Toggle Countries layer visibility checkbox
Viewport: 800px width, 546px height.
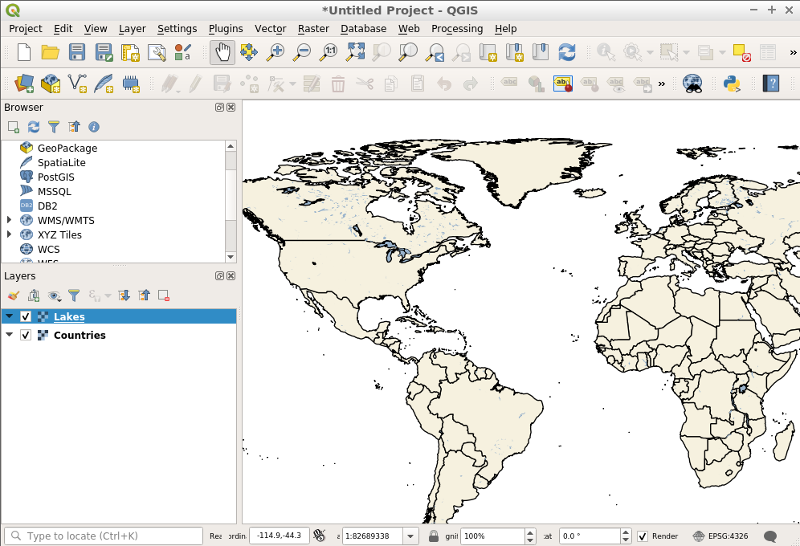(26, 335)
